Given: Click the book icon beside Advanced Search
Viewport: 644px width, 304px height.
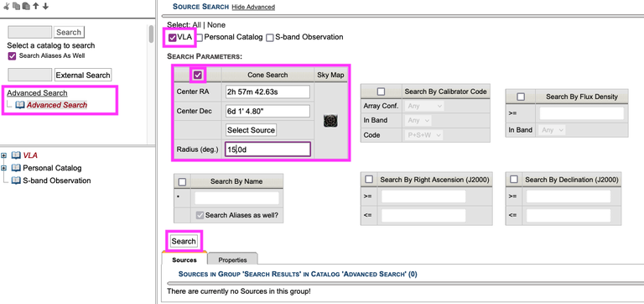Looking at the screenshot, I should click(20, 105).
